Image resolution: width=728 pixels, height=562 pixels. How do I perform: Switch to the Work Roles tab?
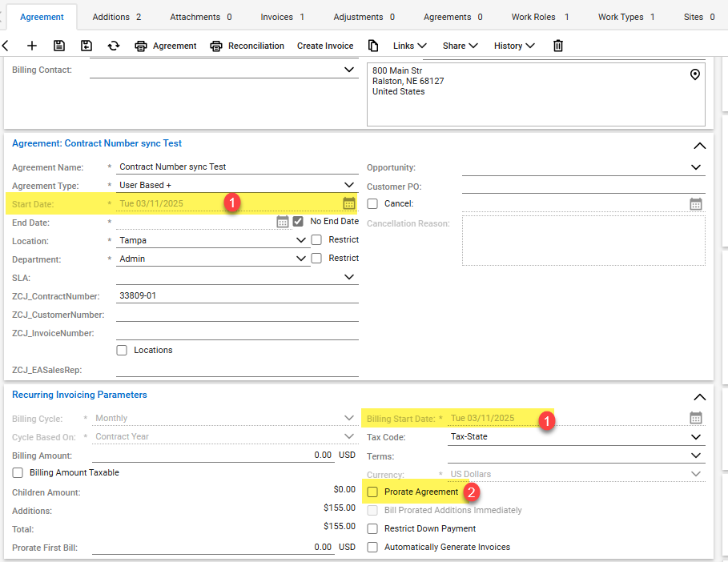coord(540,17)
